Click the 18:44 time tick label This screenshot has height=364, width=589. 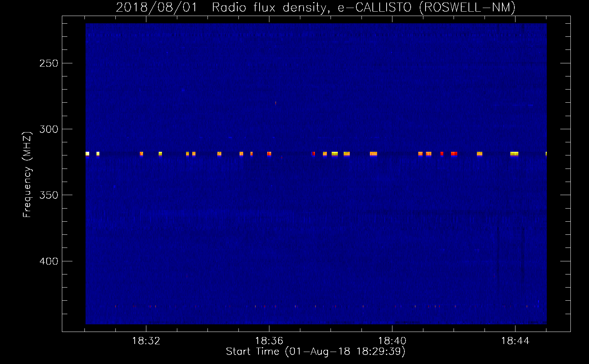pyautogui.click(x=515, y=341)
